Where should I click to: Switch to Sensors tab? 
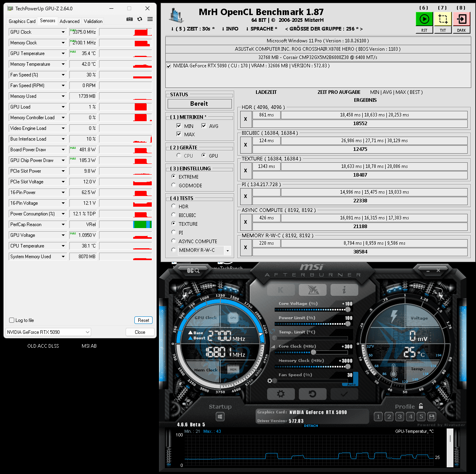pyautogui.click(x=48, y=21)
